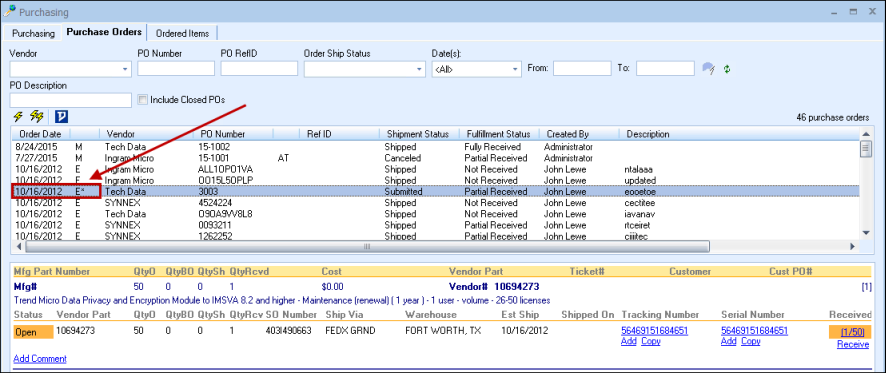Open the Date(s) <All> dropdown
The height and width of the screenshot is (373, 886).
click(515, 69)
